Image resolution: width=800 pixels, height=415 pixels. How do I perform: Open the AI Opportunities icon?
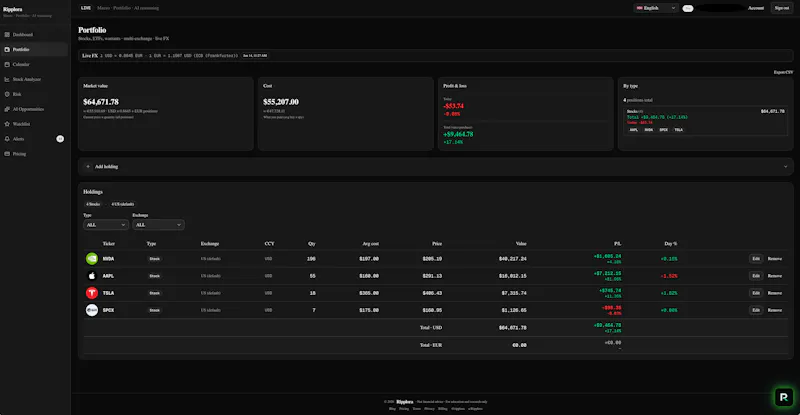pos(7,109)
